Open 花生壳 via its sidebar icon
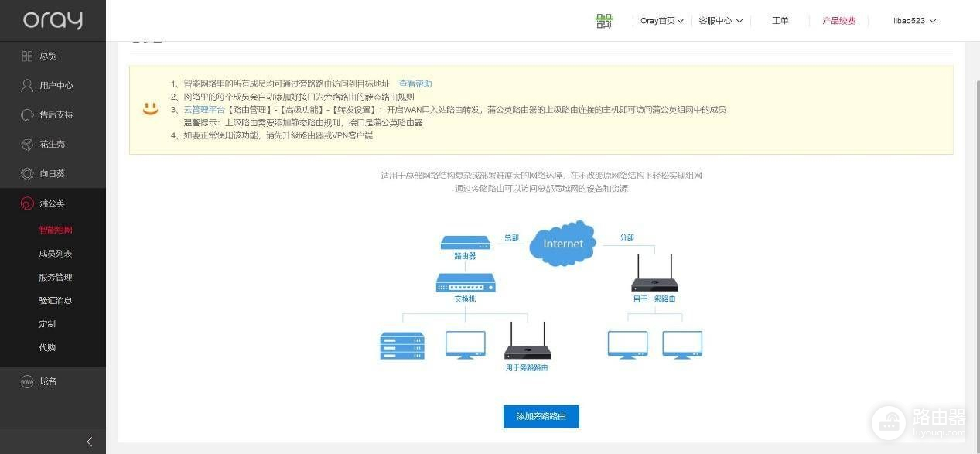 point(27,144)
